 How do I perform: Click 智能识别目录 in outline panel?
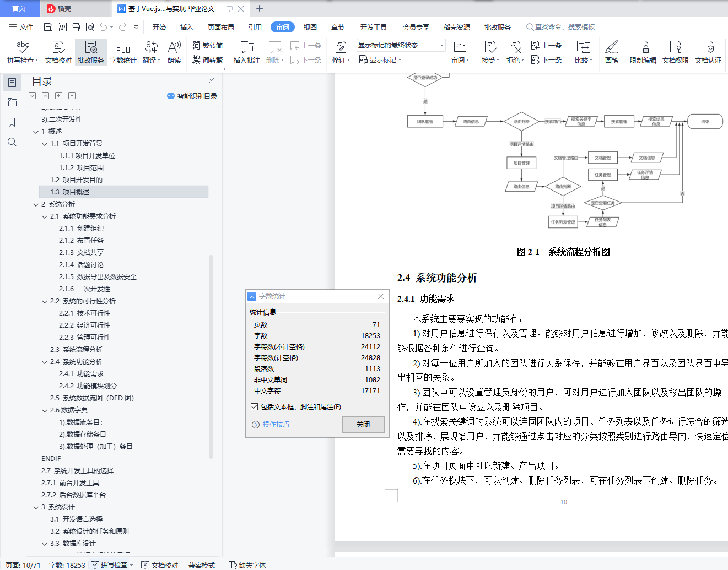click(192, 96)
